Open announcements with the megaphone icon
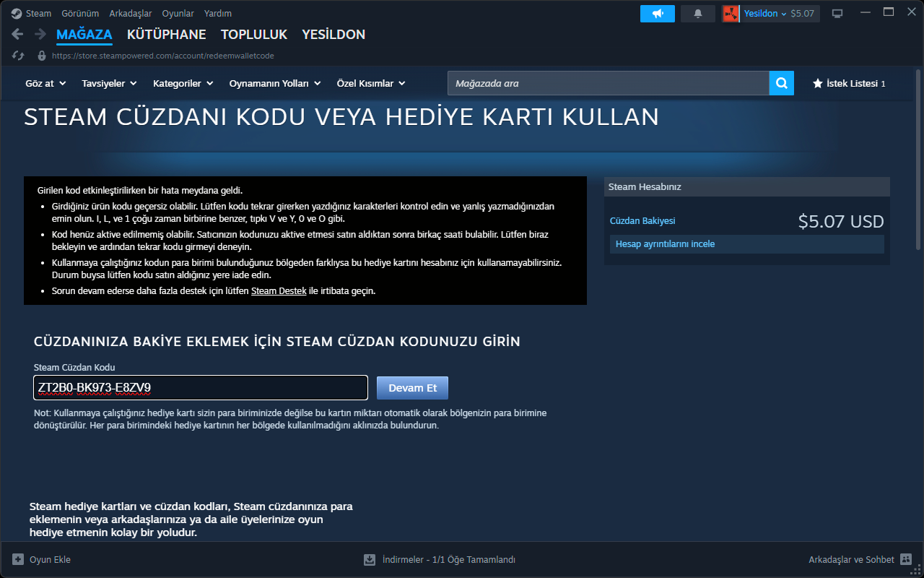Viewport: 924px width, 578px height. click(658, 14)
